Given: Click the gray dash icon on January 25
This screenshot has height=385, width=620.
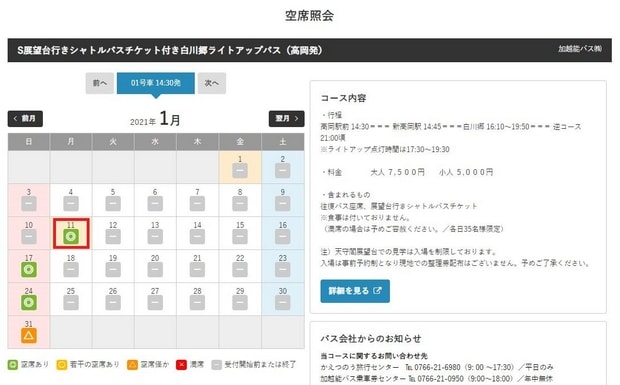Looking at the screenshot, I should pyautogui.click(x=71, y=302).
